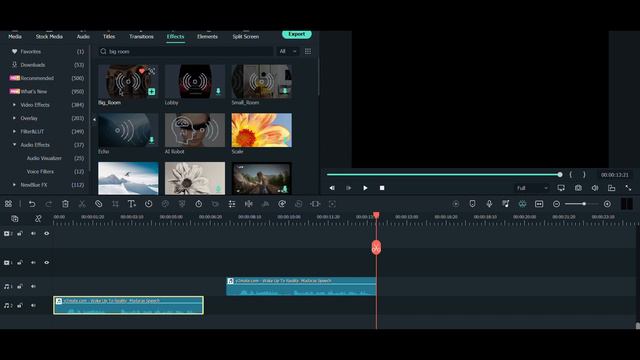Expand the NewBlue FX category

click(14, 185)
